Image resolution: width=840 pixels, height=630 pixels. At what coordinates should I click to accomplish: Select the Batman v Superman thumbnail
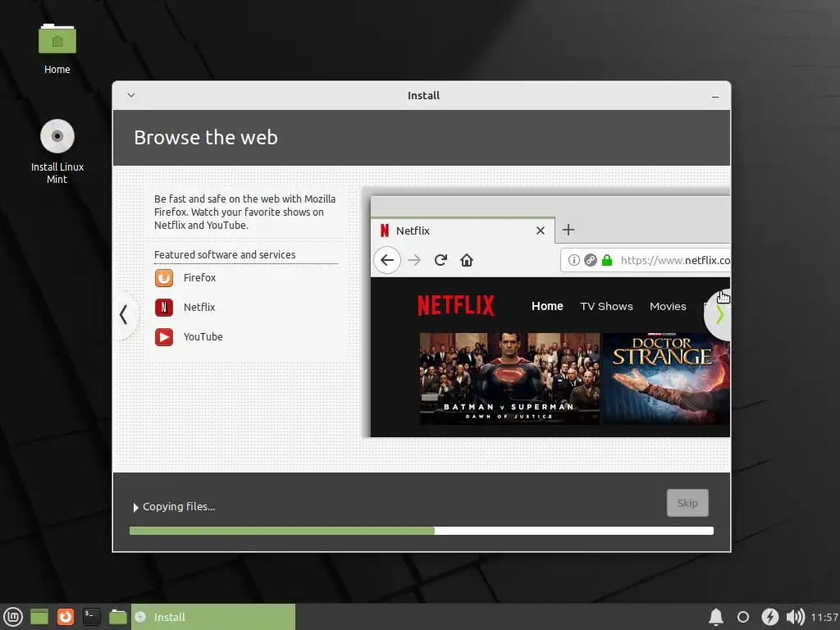(x=509, y=379)
